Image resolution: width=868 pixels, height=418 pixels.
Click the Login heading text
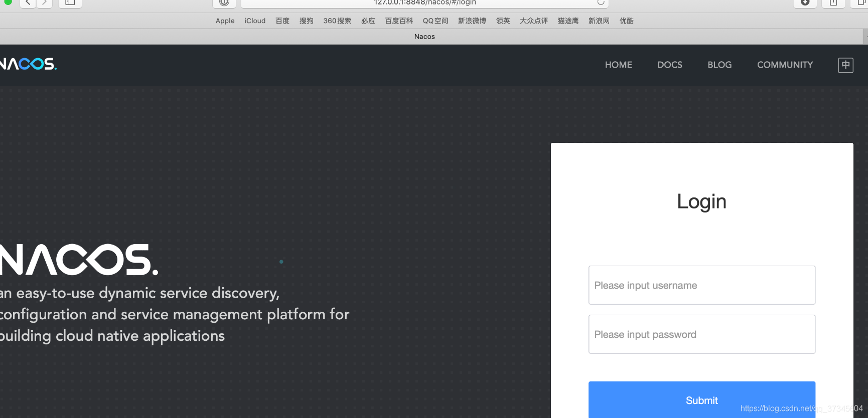point(701,201)
